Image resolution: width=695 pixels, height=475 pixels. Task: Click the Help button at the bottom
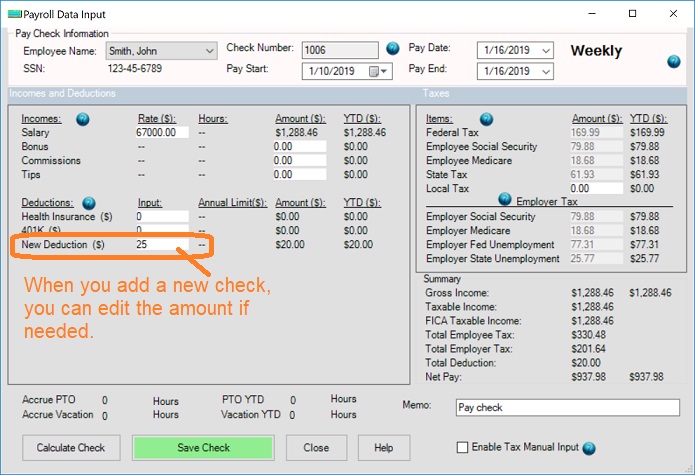click(383, 447)
